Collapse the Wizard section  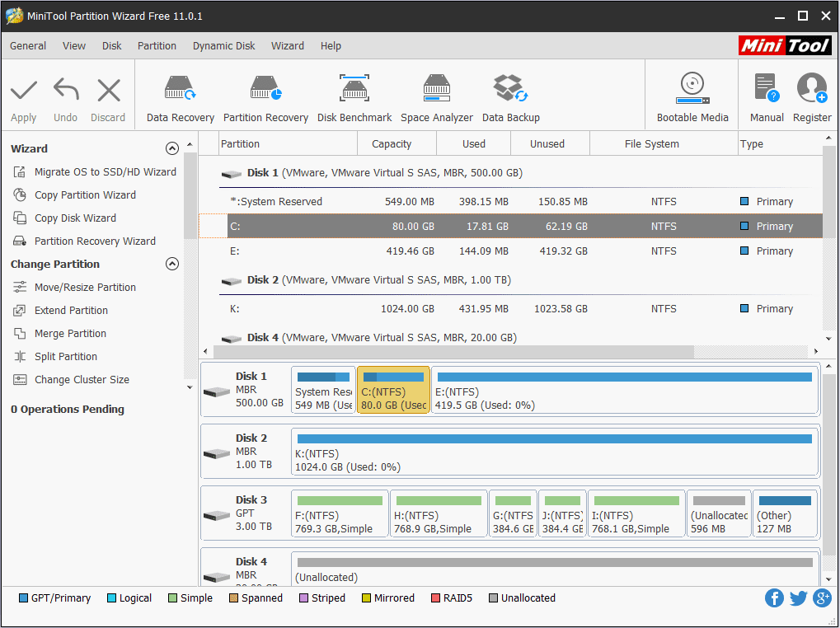(172, 148)
